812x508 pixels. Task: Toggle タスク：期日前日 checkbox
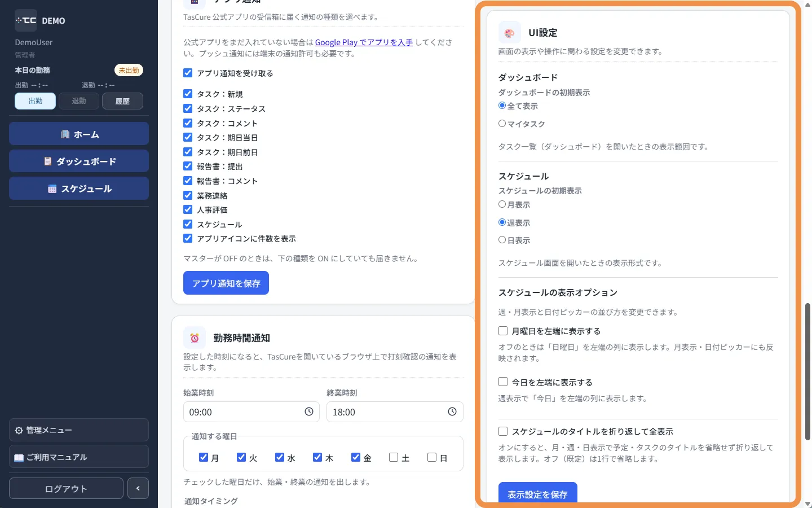click(188, 152)
